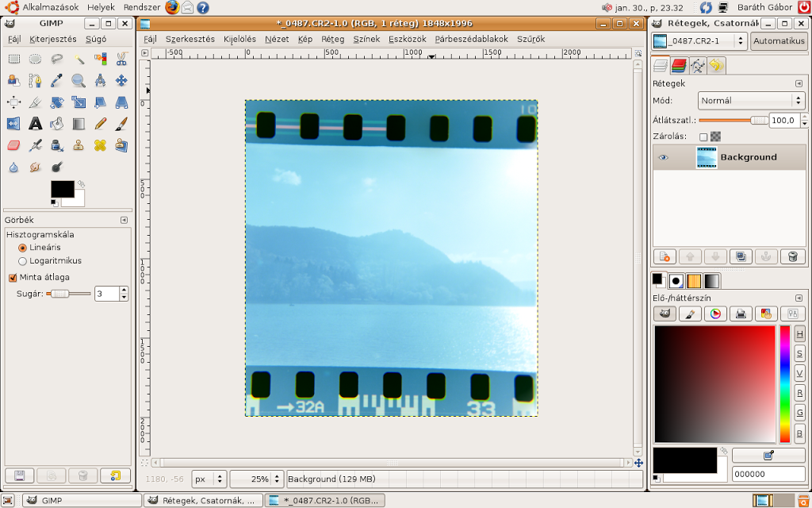Toggle Zárolás alpha lock checkbox
Viewport: 812px width, 508px height.
703,137
